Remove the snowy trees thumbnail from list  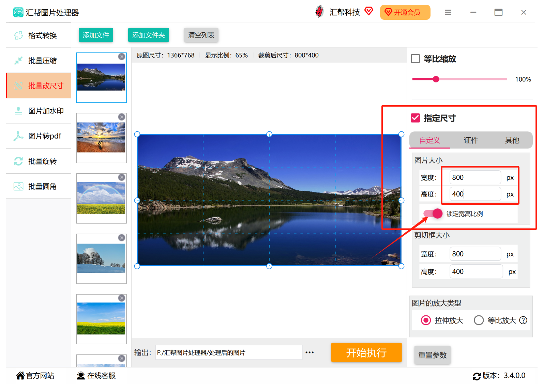121,237
